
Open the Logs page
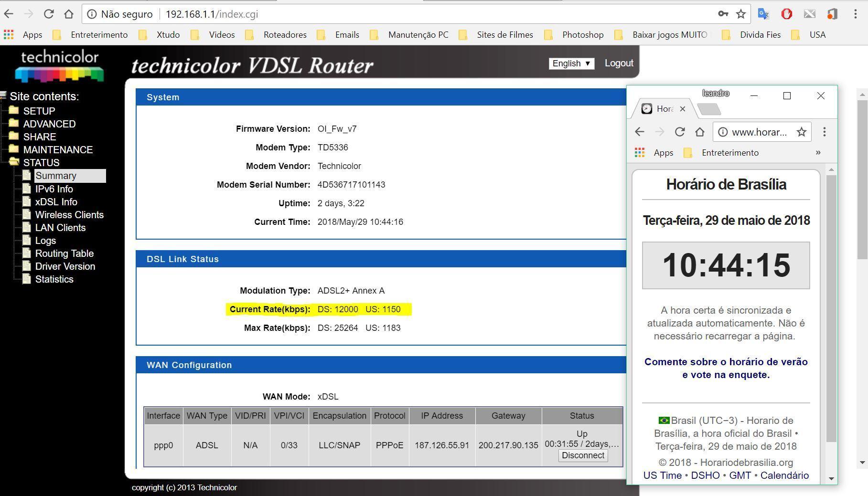coord(45,241)
